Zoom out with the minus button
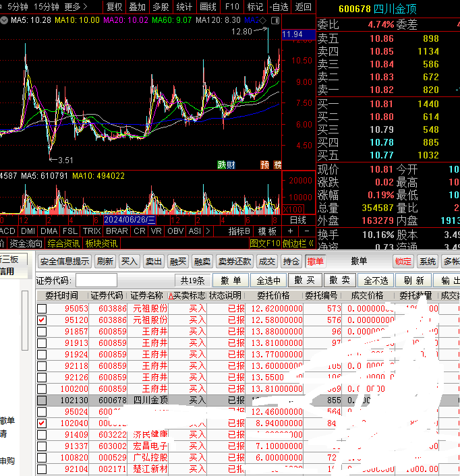Image resolution: width=460 pixels, height=476 pixels. pyautogui.click(x=307, y=231)
